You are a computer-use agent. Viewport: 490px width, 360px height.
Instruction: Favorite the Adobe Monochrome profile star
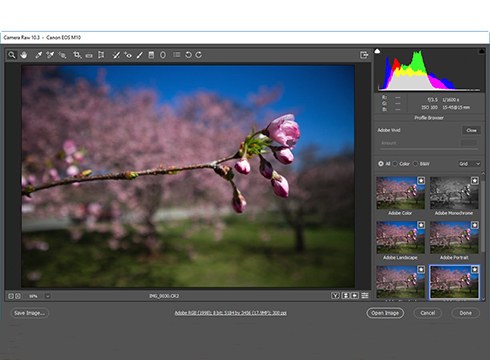(x=475, y=181)
